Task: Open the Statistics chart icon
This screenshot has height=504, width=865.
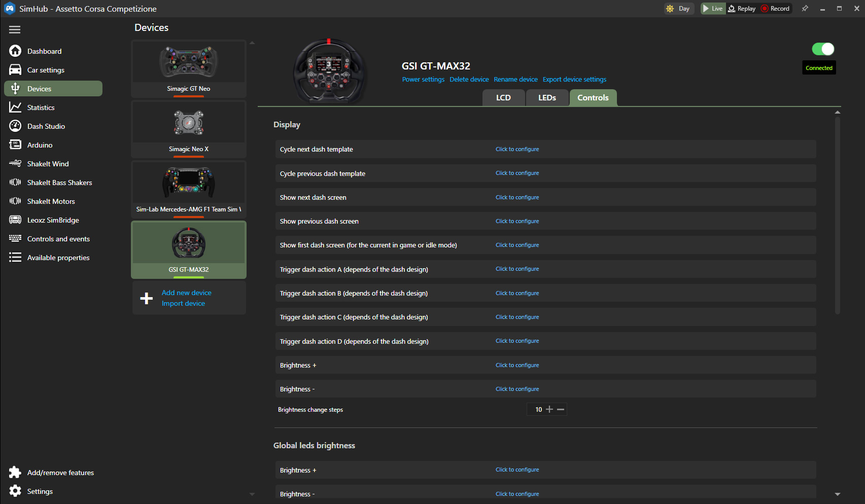Action: tap(15, 107)
